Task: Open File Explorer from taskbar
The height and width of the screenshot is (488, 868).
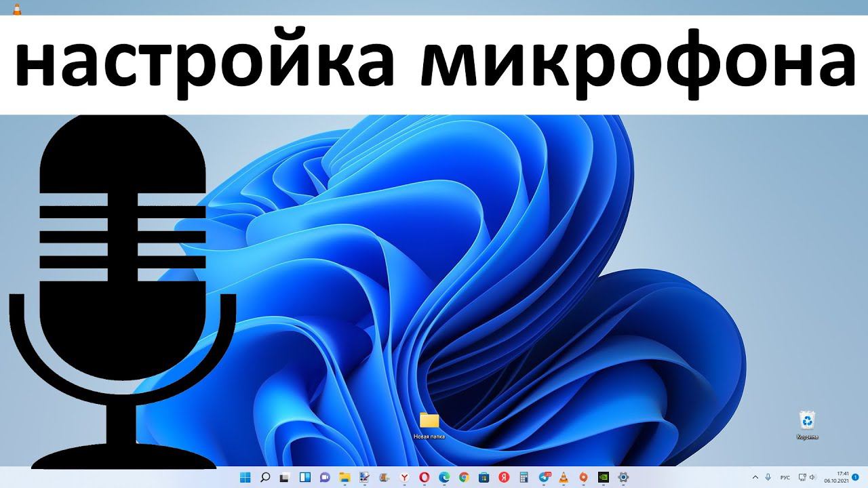Action: click(x=344, y=477)
